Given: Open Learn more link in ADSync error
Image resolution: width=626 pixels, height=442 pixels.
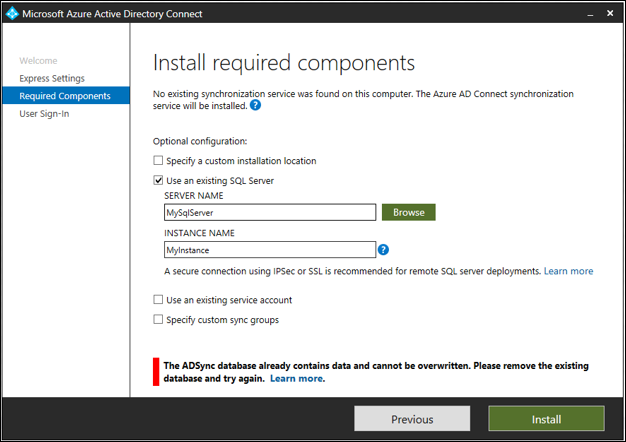Looking at the screenshot, I should coord(297,379).
